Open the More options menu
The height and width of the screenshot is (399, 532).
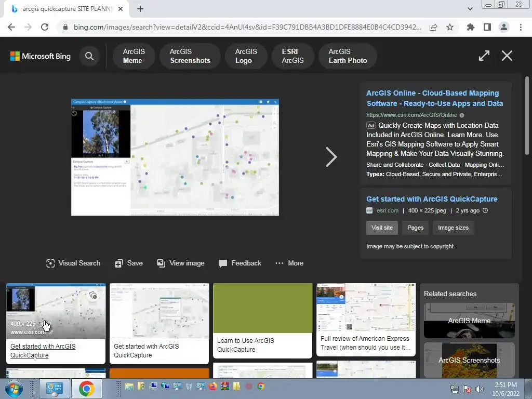[x=289, y=263]
